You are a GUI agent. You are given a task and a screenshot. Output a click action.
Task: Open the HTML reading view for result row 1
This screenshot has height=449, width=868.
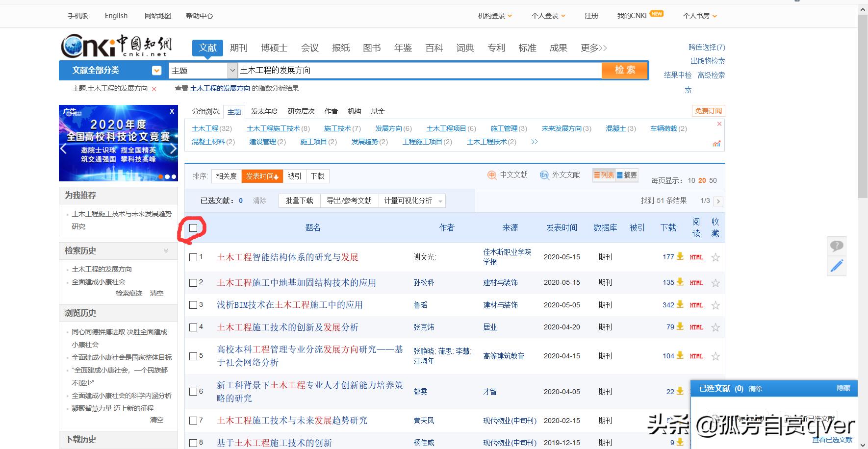tap(696, 257)
